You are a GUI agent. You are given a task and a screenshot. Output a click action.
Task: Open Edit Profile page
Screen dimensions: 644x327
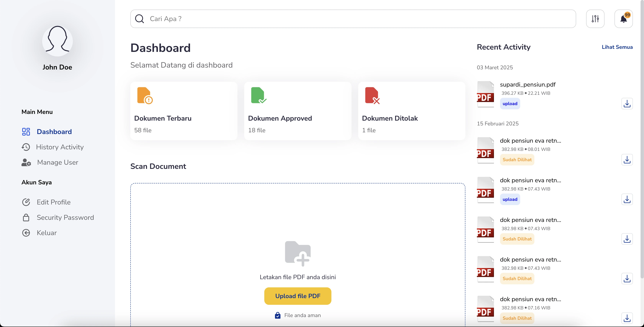pyautogui.click(x=53, y=202)
